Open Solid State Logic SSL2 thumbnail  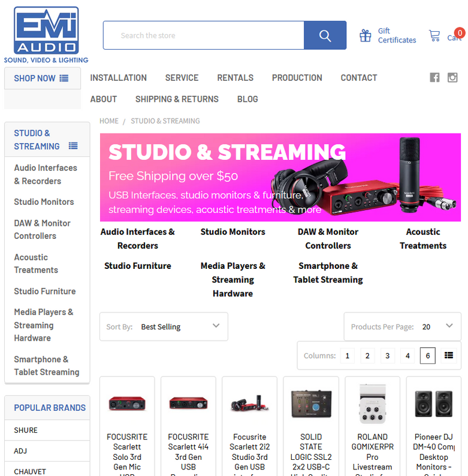tap(311, 404)
